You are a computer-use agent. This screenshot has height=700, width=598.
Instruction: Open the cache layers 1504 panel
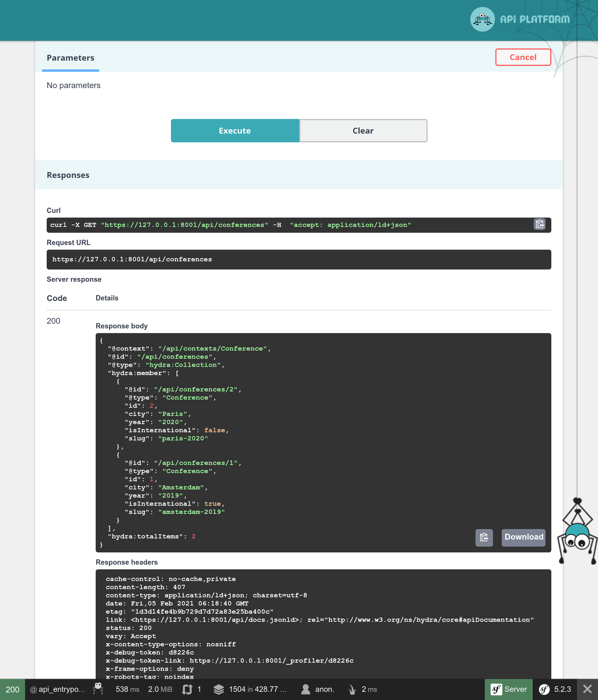point(250,689)
